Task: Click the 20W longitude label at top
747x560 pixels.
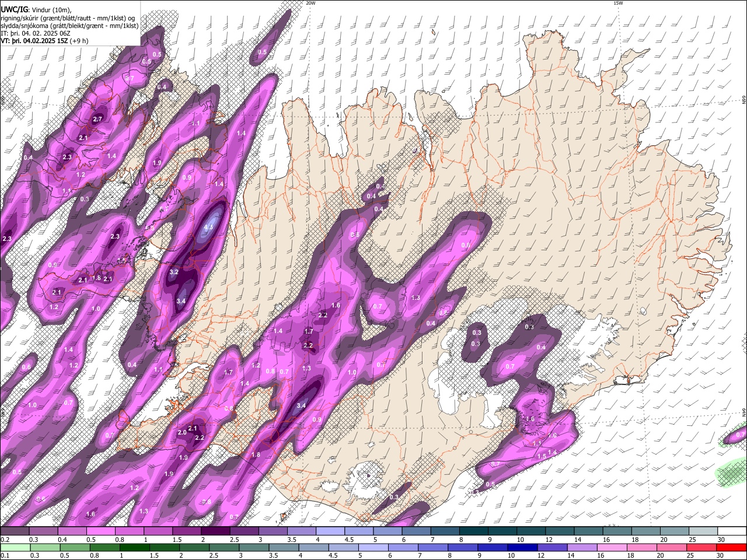Action: point(310,3)
